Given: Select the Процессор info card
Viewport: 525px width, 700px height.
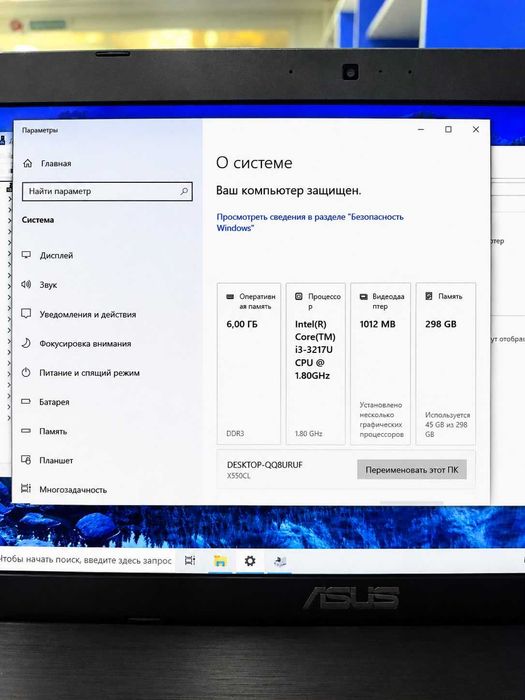Looking at the screenshot, I should pyautogui.click(x=316, y=363).
